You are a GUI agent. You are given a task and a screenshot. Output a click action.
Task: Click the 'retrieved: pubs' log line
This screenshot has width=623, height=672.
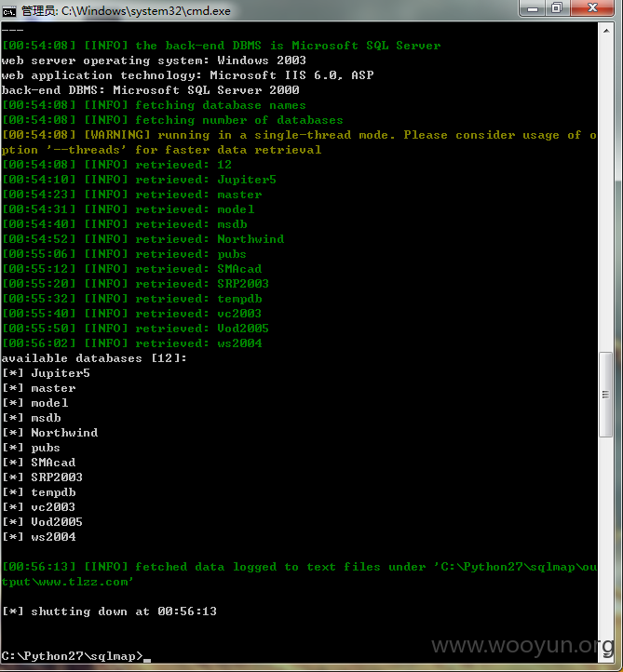click(124, 254)
